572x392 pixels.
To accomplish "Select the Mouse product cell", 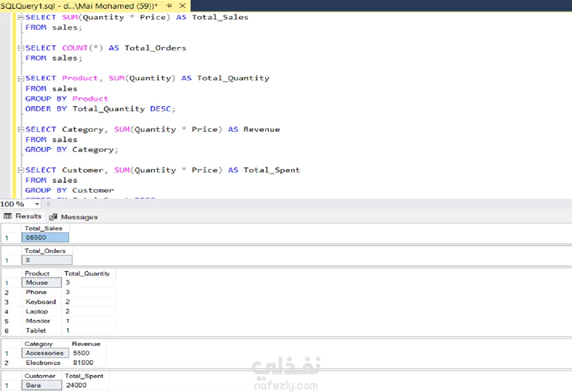I will point(42,283).
